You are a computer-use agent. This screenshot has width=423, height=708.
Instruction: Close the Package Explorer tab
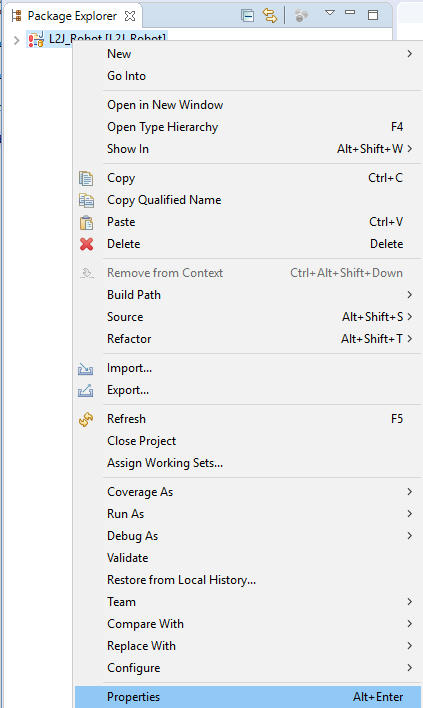[x=130, y=16]
